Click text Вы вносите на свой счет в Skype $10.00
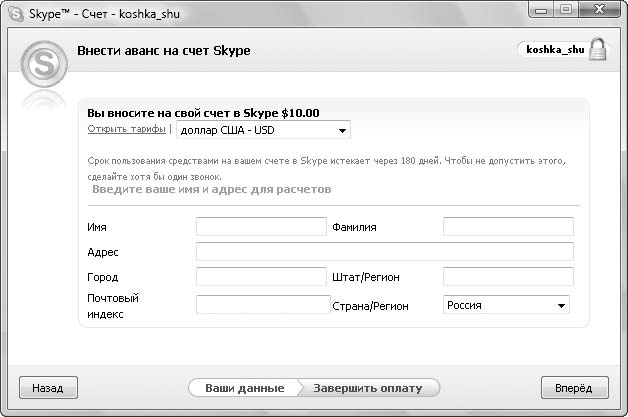Image resolution: width=628 pixels, height=417 pixels. tap(203, 113)
